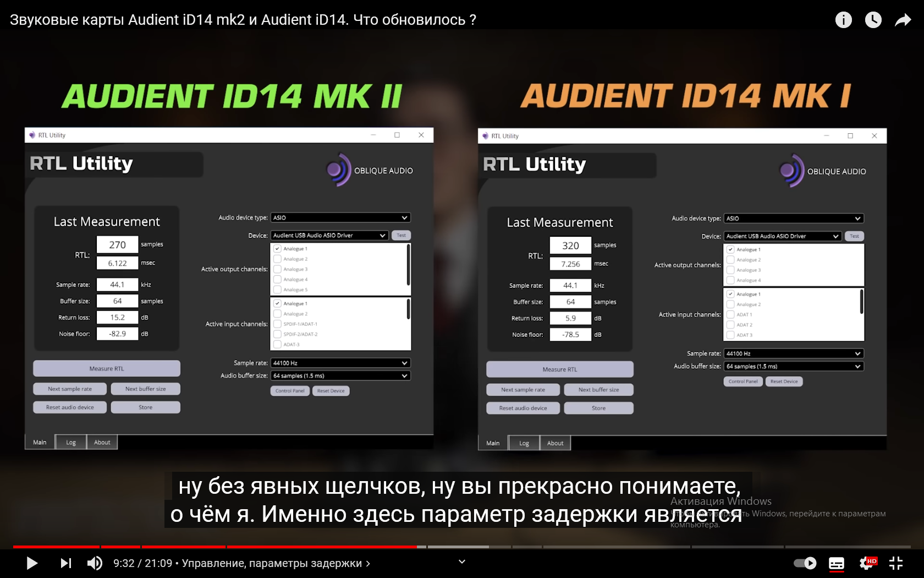Click Reset audio device in MK I window
The height and width of the screenshot is (578, 924).
[523, 408]
